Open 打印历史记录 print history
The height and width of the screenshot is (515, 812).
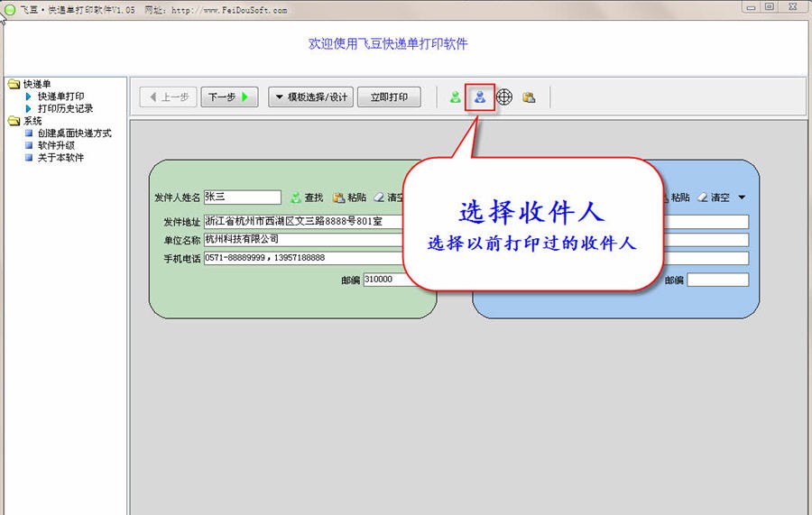pyautogui.click(x=65, y=109)
